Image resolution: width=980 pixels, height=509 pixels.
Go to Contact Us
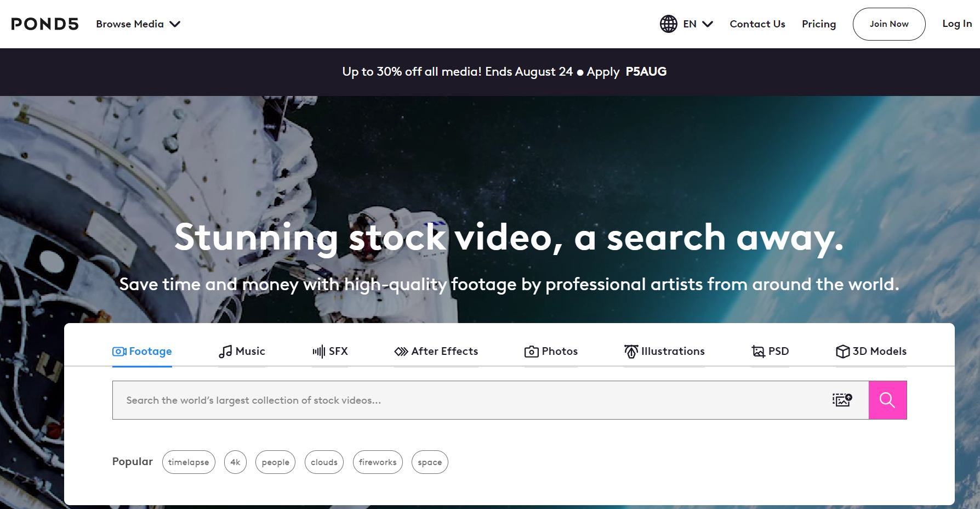[757, 24]
